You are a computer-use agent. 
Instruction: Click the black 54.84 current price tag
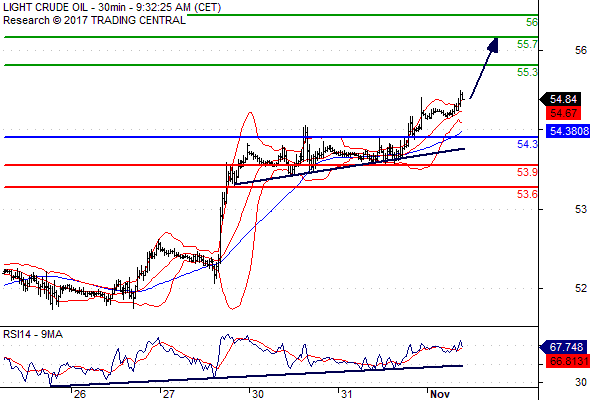pos(560,99)
